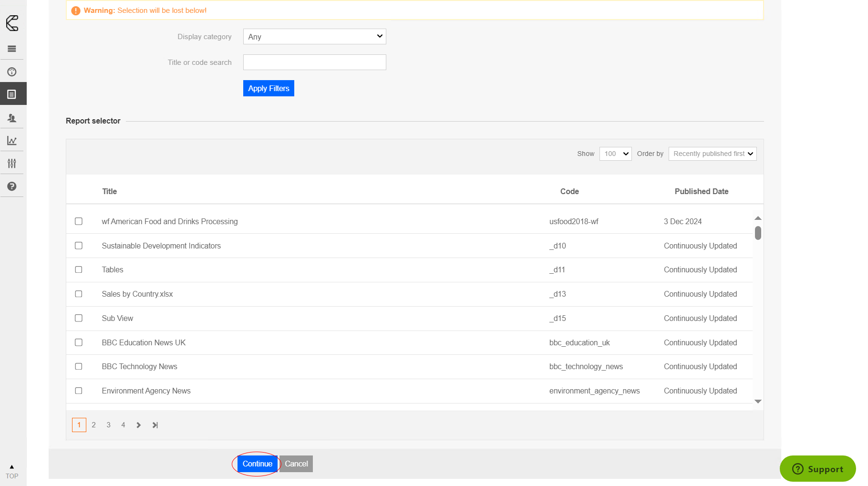This screenshot has height=486, width=868.
Task: Go to page 2 of reports
Action: [x=94, y=425]
